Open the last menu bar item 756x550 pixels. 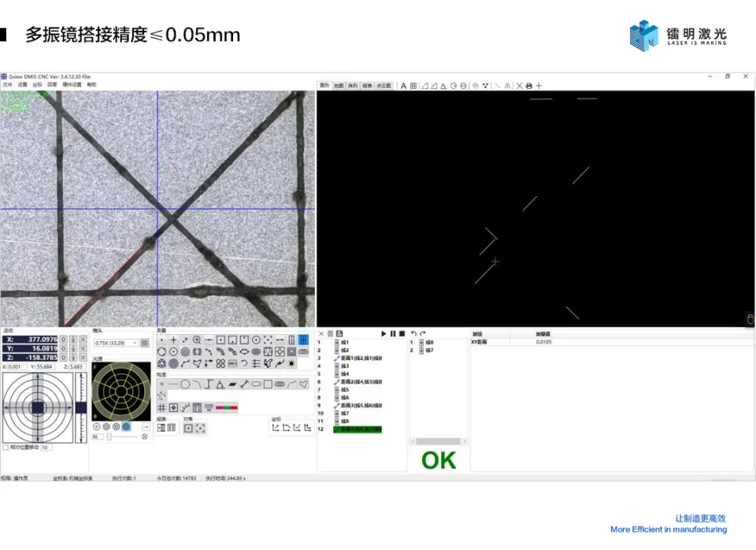(x=91, y=84)
